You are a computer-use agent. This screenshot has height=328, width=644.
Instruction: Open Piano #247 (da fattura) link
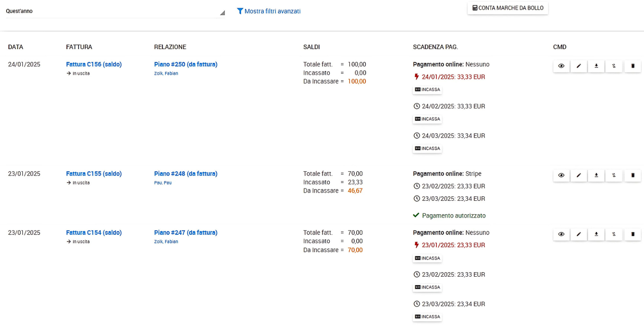pyautogui.click(x=186, y=233)
